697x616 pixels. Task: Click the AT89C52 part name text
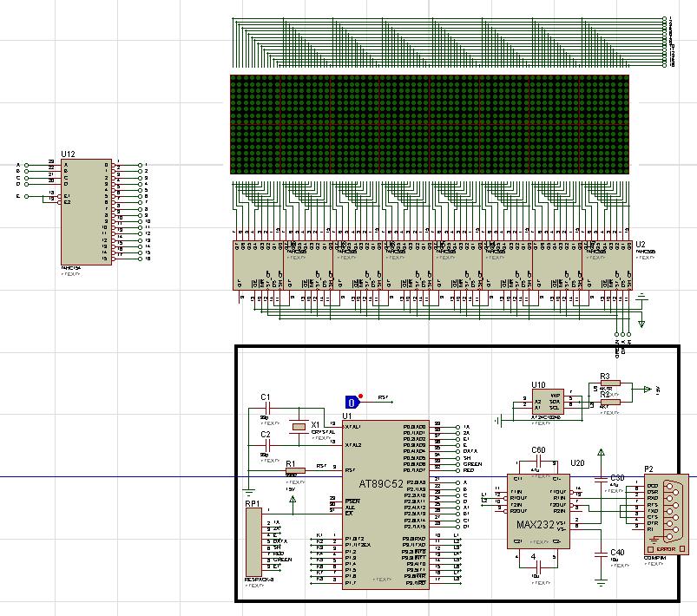pos(381,483)
